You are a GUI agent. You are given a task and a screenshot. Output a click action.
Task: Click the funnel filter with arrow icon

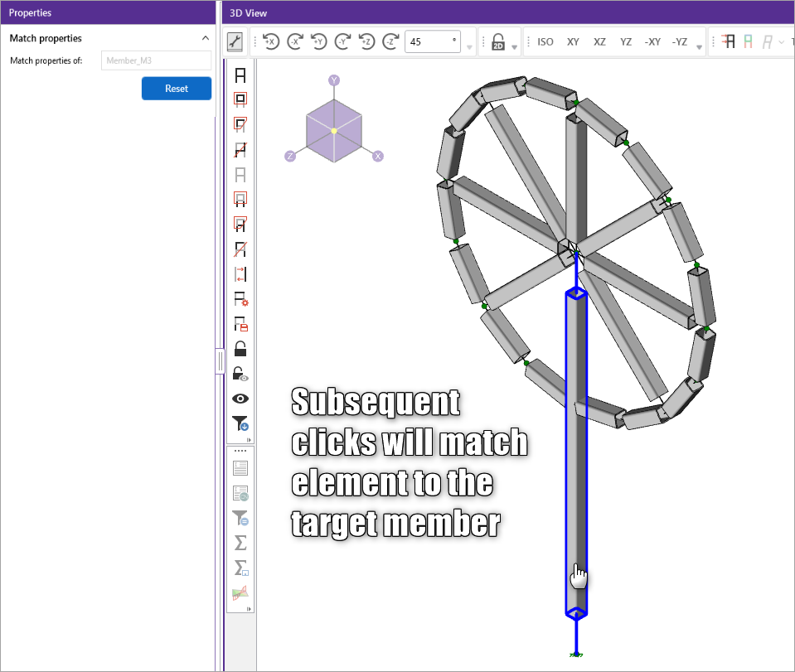click(240, 423)
